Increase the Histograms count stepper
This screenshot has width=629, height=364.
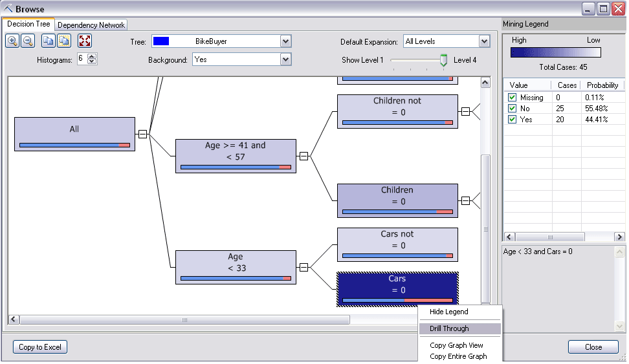tap(92, 56)
